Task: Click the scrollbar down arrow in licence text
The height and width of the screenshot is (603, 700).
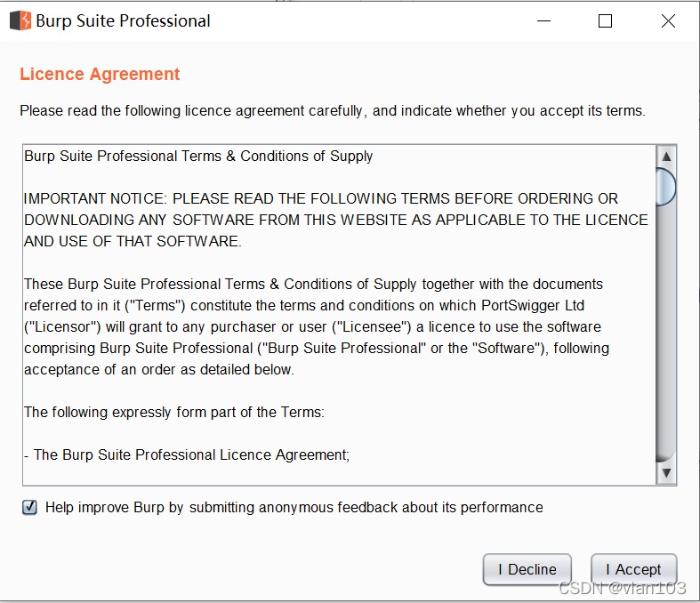Action: pos(666,473)
